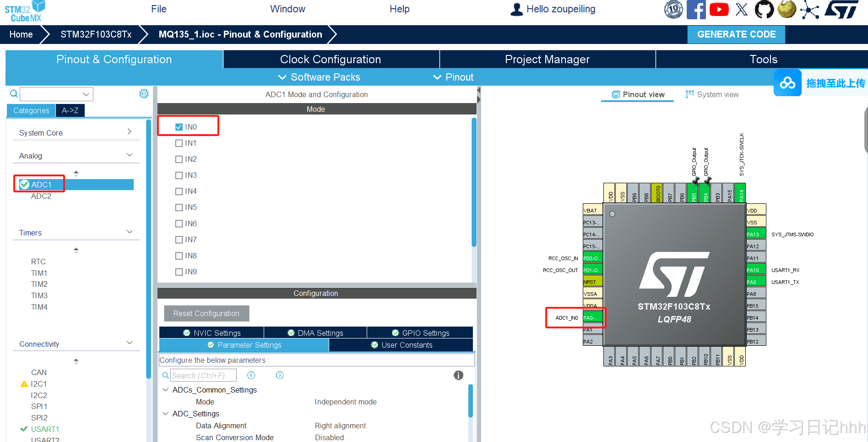
Task: Select the NRST pin on chip
Action: coord(592,282)
